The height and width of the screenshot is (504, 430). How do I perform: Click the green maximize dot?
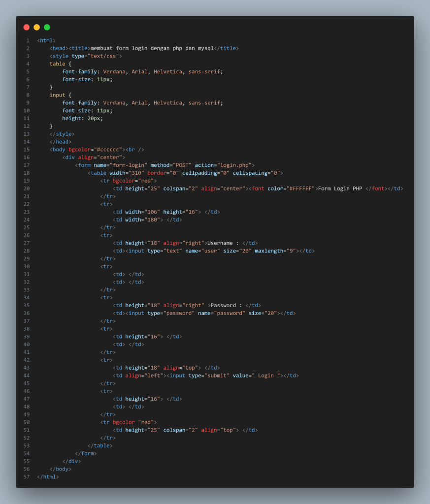[47, 28]
